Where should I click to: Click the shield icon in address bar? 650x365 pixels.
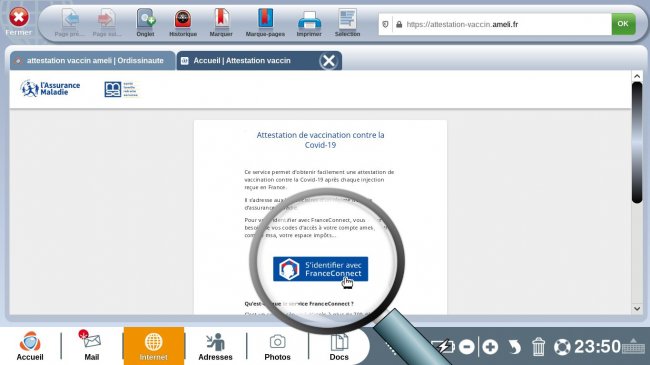tap(385, 24)
